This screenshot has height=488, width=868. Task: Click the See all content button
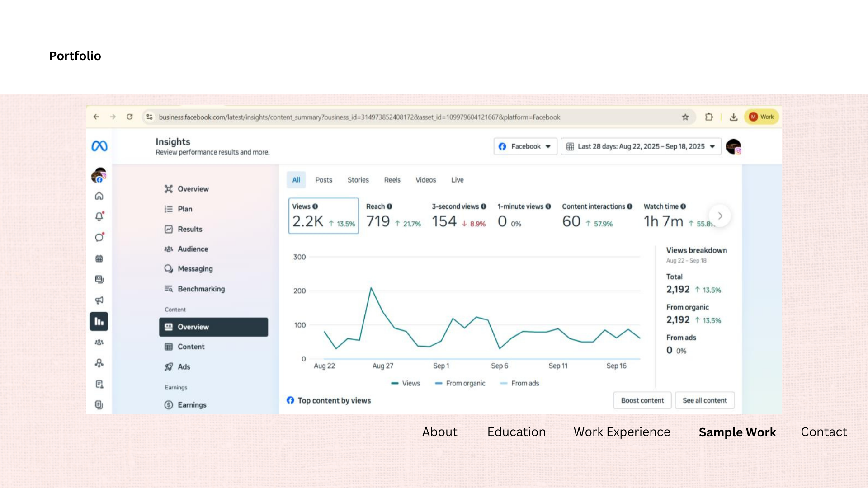click(x=704, y=400)
